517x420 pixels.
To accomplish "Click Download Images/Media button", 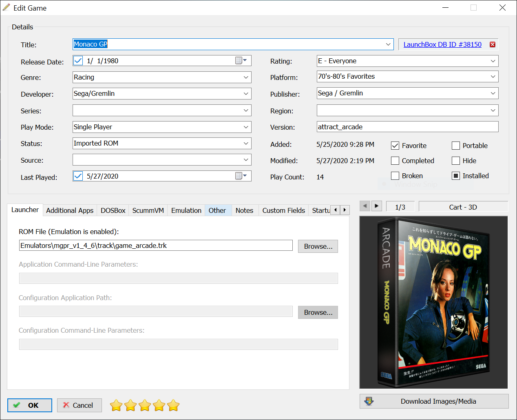I will click(434, 401).
